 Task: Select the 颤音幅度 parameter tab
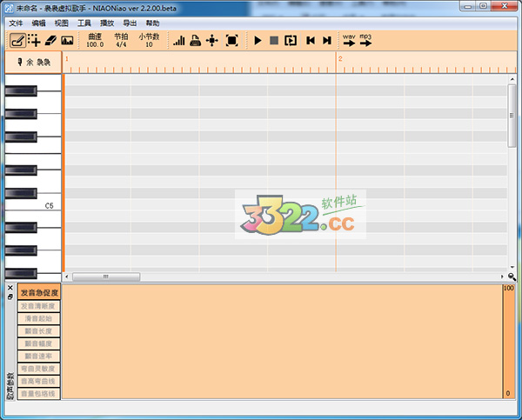pos(38,343)
